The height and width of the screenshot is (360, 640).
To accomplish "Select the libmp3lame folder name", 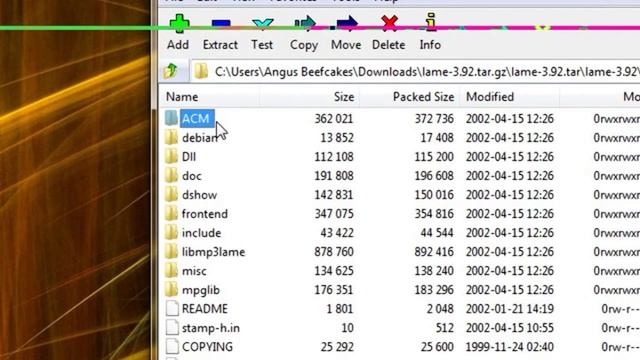I will coord(213,252).
